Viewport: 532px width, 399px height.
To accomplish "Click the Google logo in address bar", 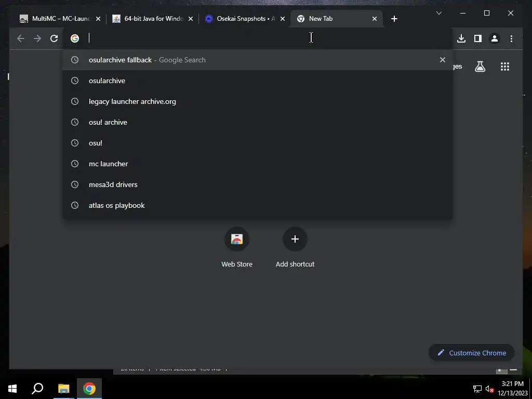I will pyautogui.click(x=75, y=38).
